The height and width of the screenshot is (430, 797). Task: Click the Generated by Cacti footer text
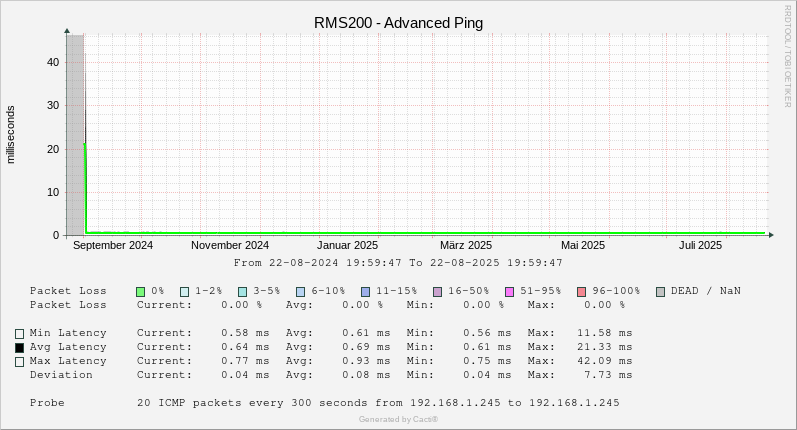[398, 419]
